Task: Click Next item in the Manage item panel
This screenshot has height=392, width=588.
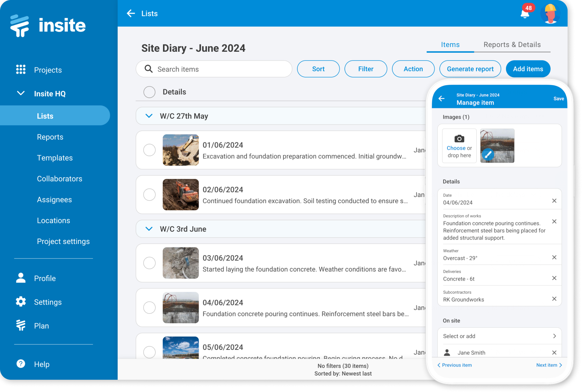Action: pos(549,365)
